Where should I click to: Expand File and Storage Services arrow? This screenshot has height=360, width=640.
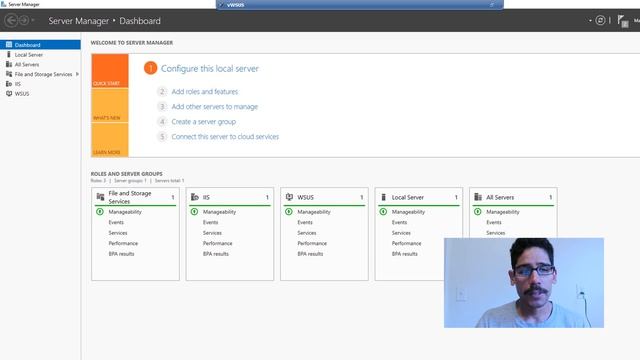(77, 74)
